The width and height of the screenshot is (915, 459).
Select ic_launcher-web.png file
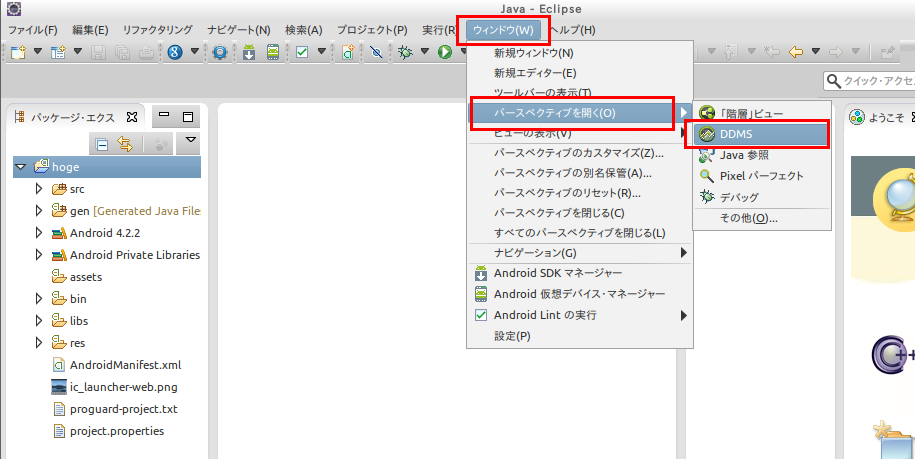pos(124,387)
